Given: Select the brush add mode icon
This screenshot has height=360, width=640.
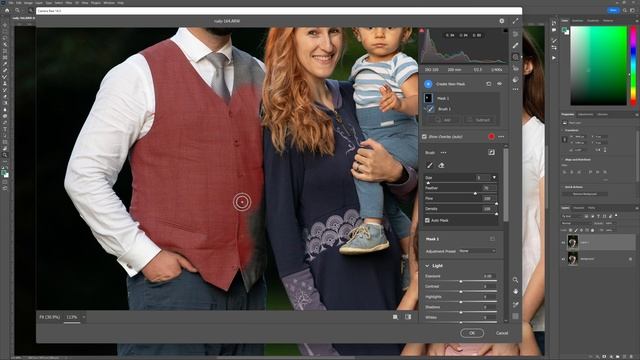Looking at the screenshot, I should pyautogui.click(x=429, y=165).
